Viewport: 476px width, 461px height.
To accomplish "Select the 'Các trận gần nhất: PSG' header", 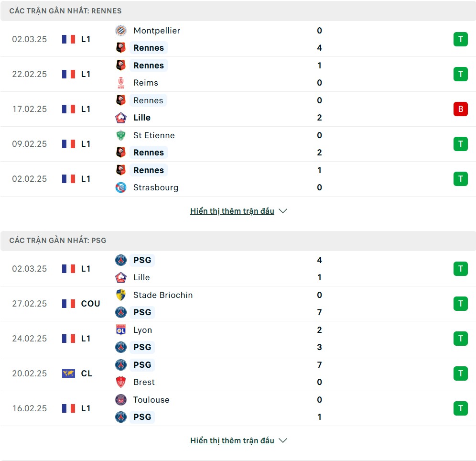I will click(58, 241).
